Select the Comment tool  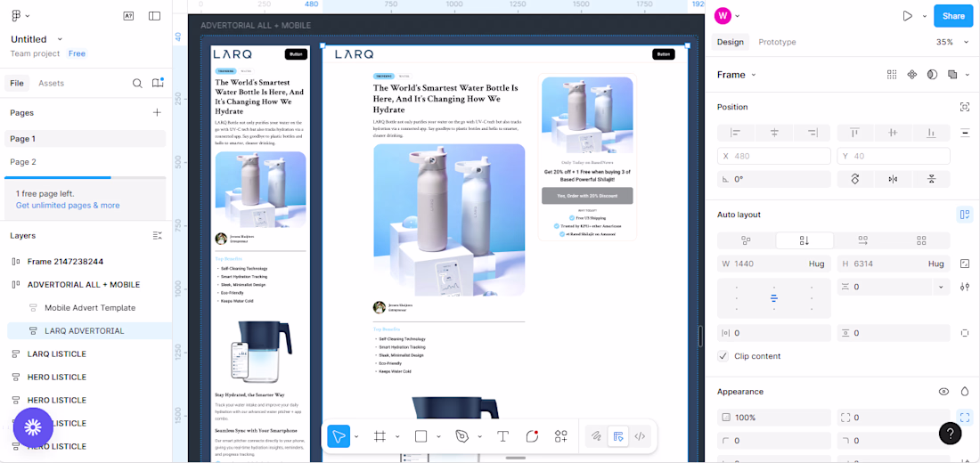click(532, 436)
